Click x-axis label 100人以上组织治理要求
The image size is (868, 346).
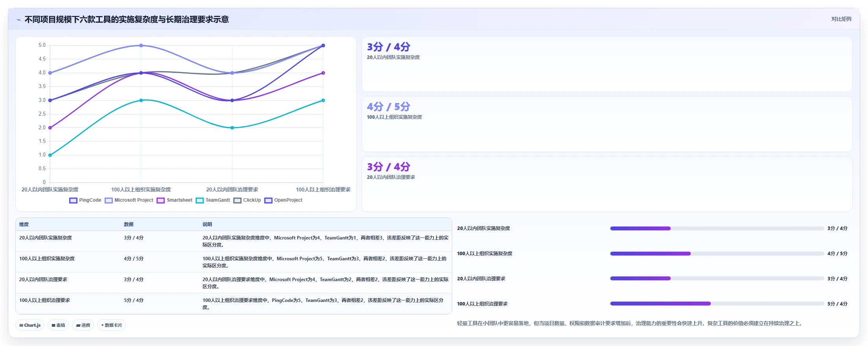pos(323,190)
